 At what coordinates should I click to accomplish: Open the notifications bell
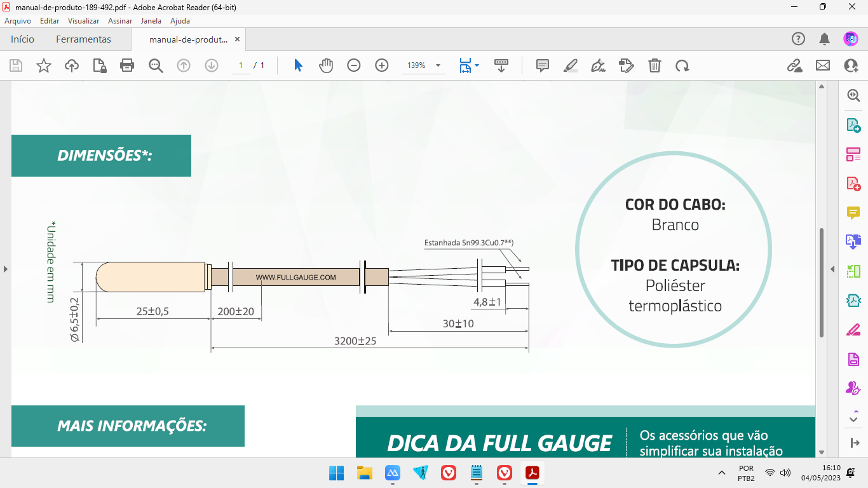[x=825, y=39]
